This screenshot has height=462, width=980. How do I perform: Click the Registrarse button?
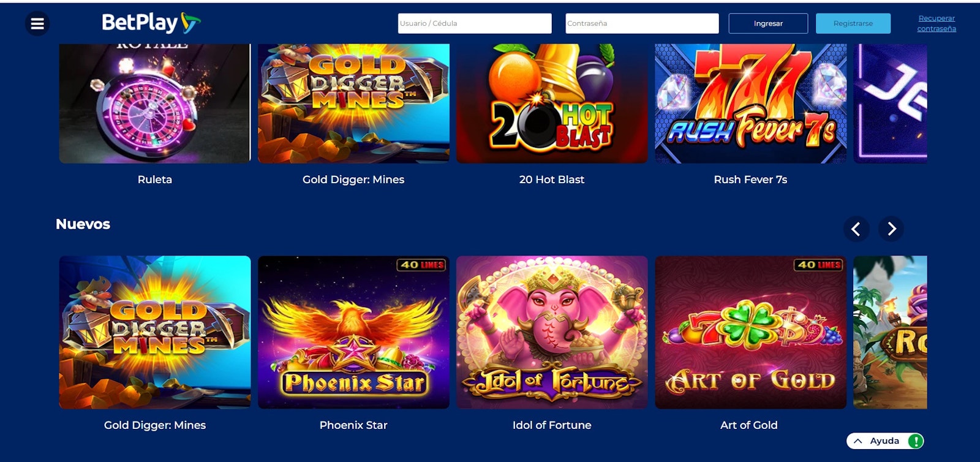[853, 23]
